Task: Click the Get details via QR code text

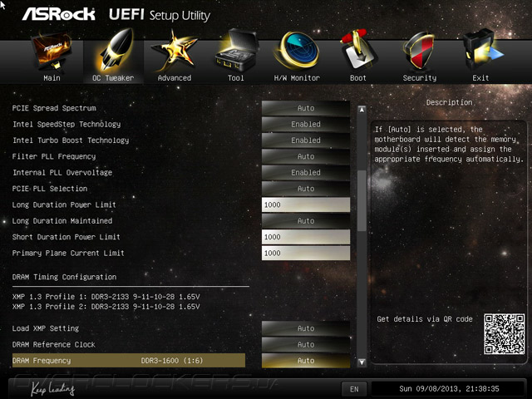Action: tap(425, 319)
